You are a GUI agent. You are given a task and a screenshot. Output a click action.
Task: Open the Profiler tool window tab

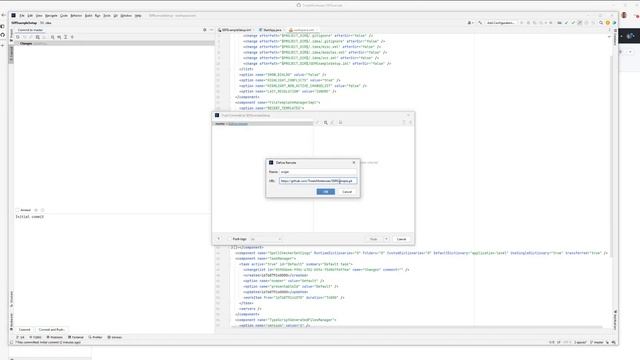click(x=96, y=338)
